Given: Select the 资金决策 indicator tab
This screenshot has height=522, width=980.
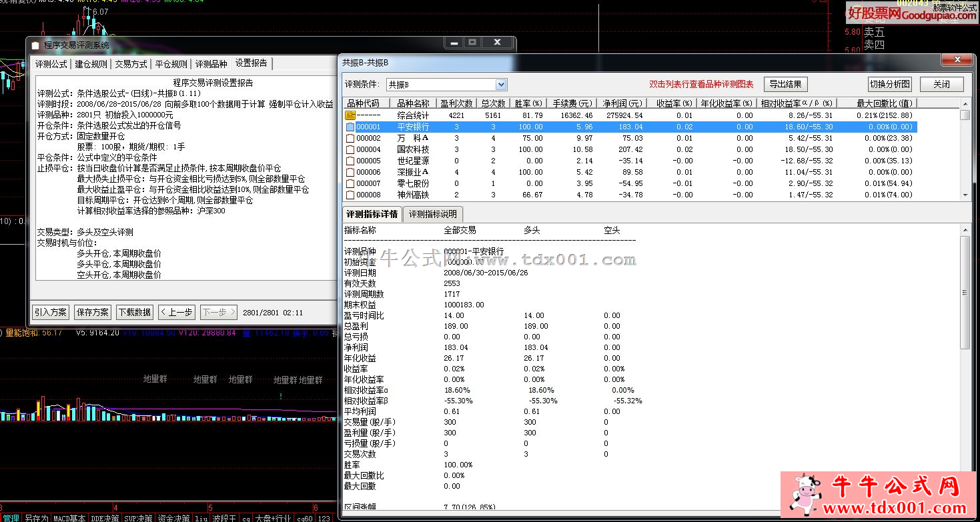Looking at the screenshot, I should (x=173, y=517).
